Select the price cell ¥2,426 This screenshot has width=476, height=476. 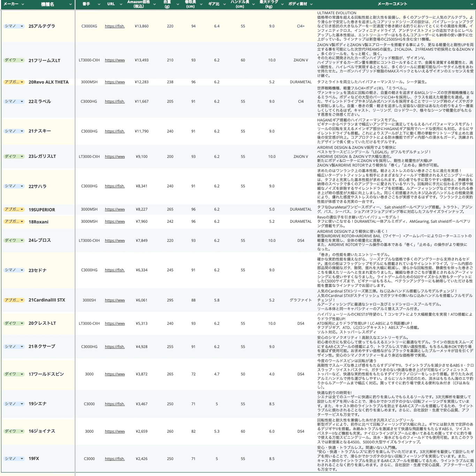pyautogui.click(x=142, y=459)
